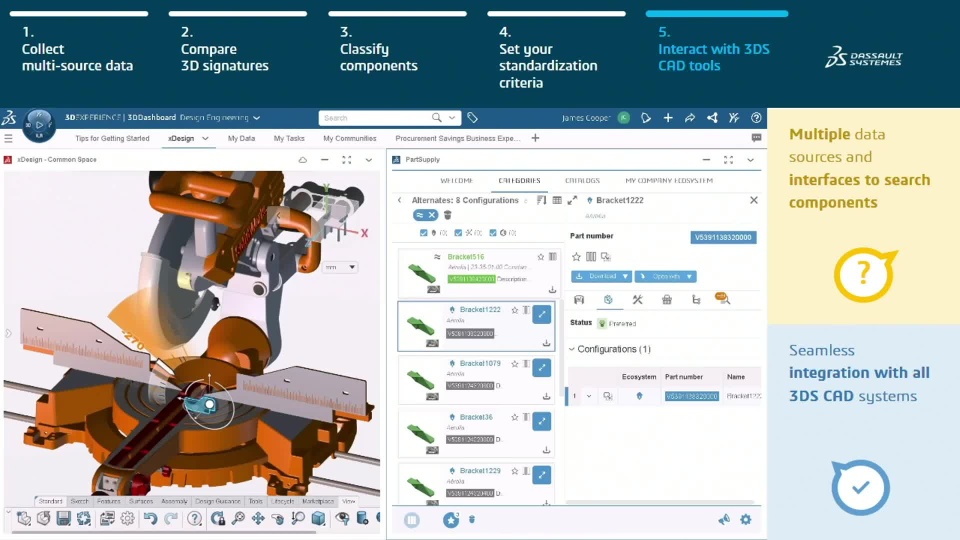Click the top Search input field

pyautogui.click(x=375, y=118)
